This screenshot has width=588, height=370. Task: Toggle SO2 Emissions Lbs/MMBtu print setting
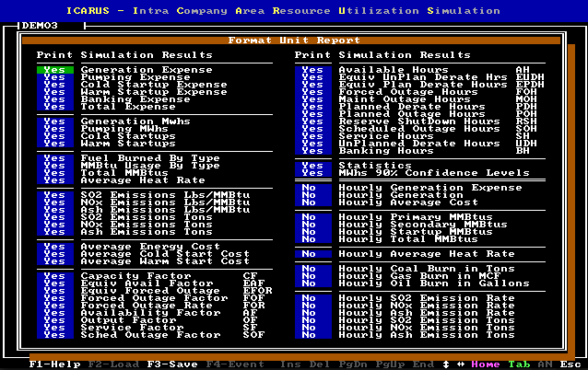(54, 194)
